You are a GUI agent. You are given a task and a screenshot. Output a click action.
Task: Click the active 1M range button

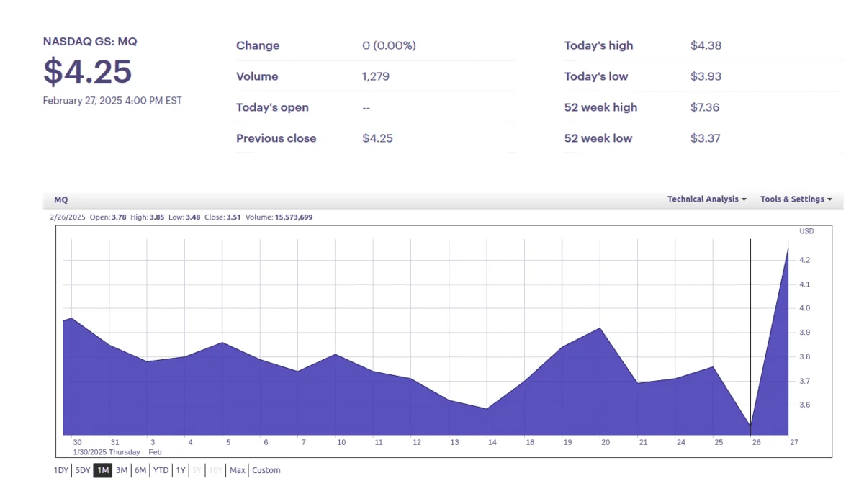tap(103, 471)
